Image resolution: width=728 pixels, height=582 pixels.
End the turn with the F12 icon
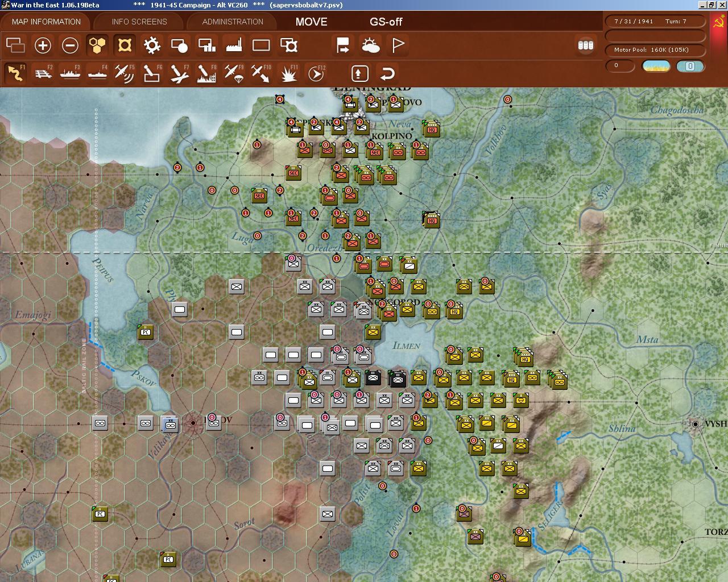[x=316, y=73]
